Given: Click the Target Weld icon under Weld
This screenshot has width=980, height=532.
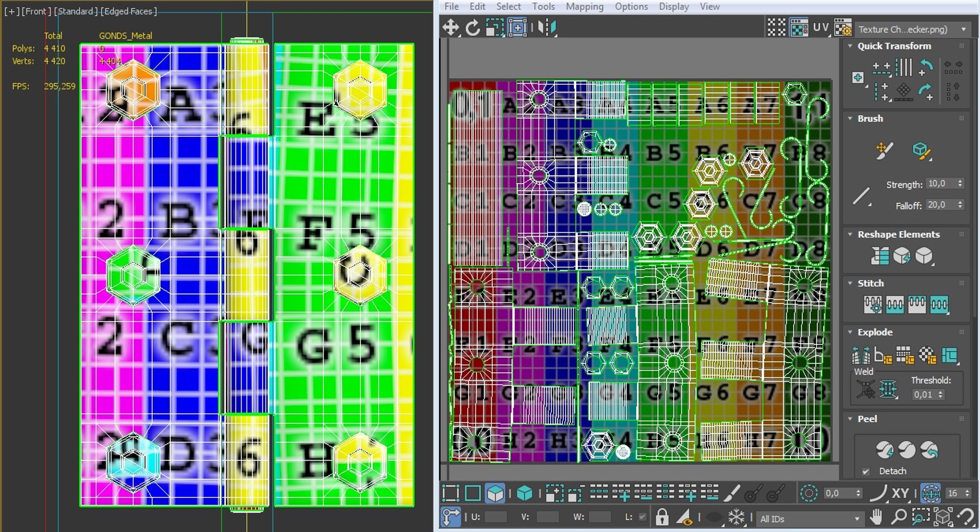Looking at the screenshot, I should click(x=866, y=390).
